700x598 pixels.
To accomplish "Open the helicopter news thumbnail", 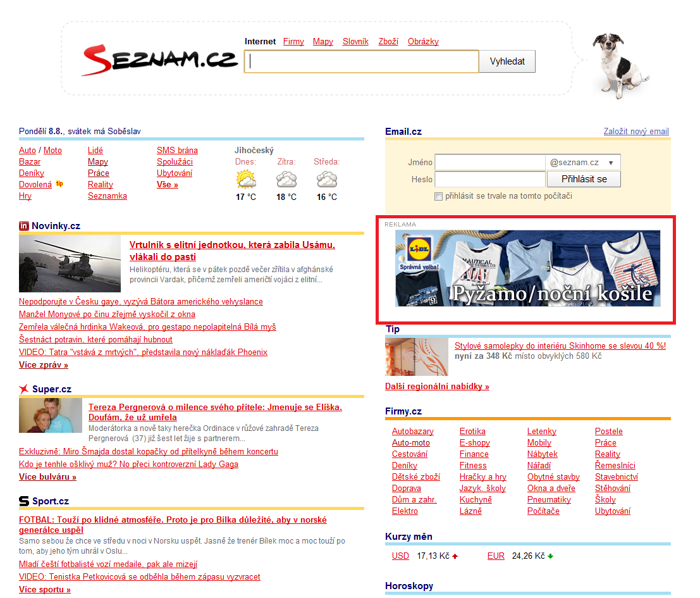I will (x=70, y=263).
